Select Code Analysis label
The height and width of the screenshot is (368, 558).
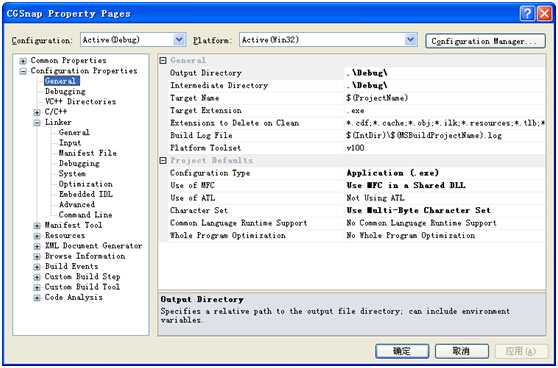coord(73,297)
